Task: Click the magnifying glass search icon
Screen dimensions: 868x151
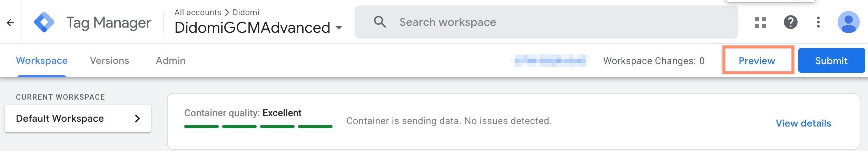Action: pyautogui.click(x=379, y=22)
